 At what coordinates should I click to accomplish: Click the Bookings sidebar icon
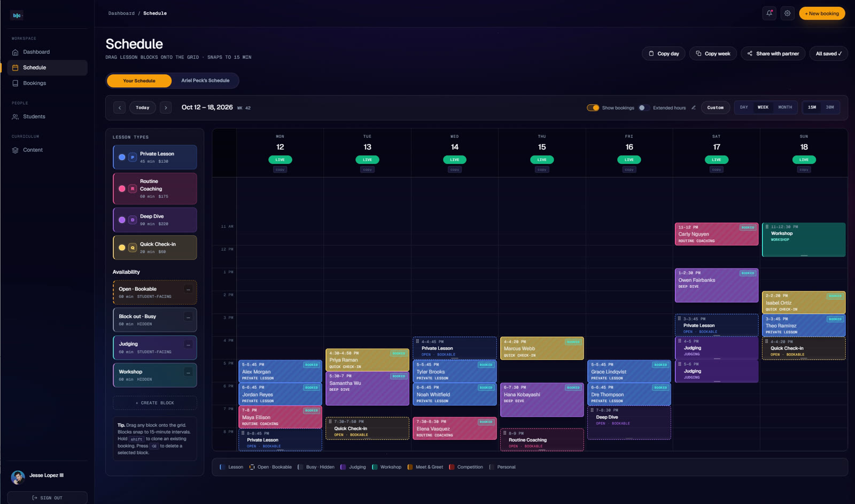pyautogui.click(x=15, y=83)
